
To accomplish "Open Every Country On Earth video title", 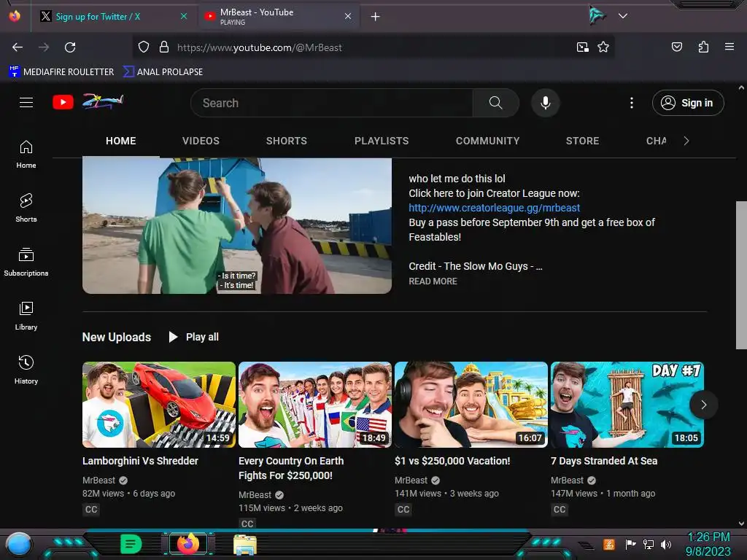I will (291, 468).
